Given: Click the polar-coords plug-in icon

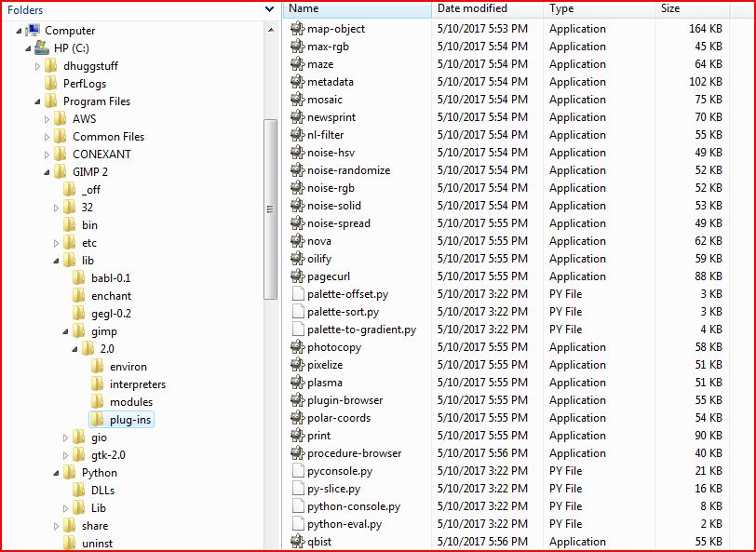Looking at the screenshot, I should pyautogui.click(x=298, y=418).
